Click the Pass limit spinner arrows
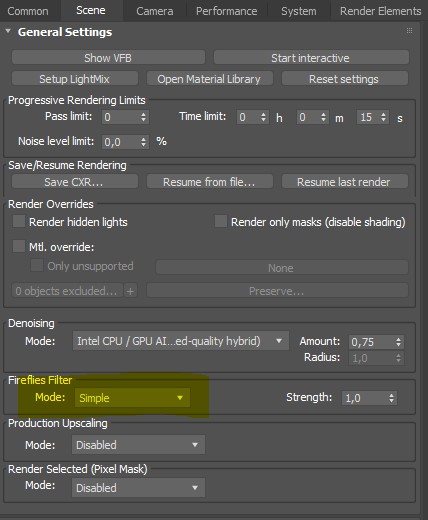Image resolution: width=428 pixels, height=520 pixels. pyautogui.click(x=143, y=117)
